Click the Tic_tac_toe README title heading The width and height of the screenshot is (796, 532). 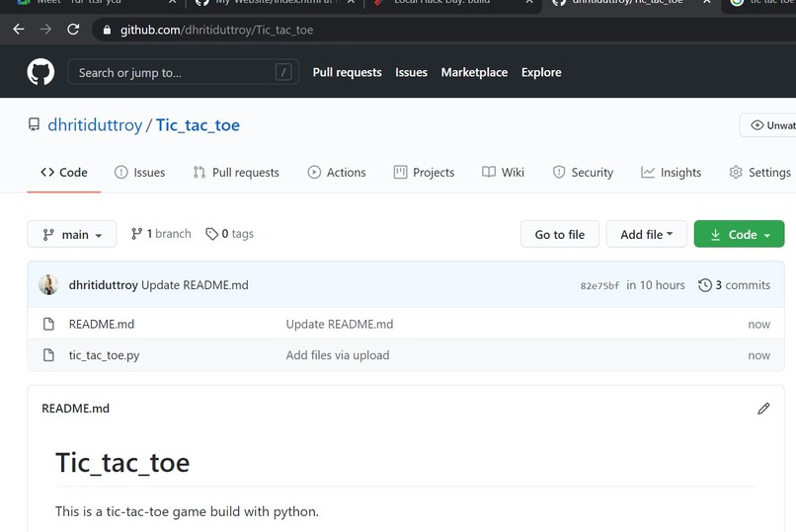[122, 463]
